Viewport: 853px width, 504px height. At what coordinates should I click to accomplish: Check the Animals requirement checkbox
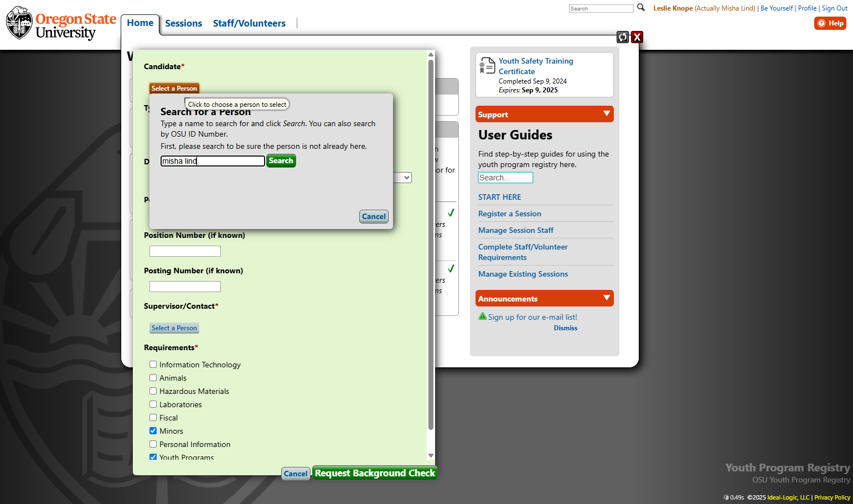[153, 378]
